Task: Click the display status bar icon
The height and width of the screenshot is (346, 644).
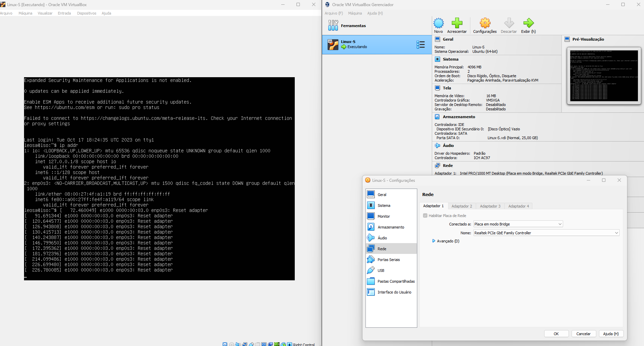Action: [264, 344]
